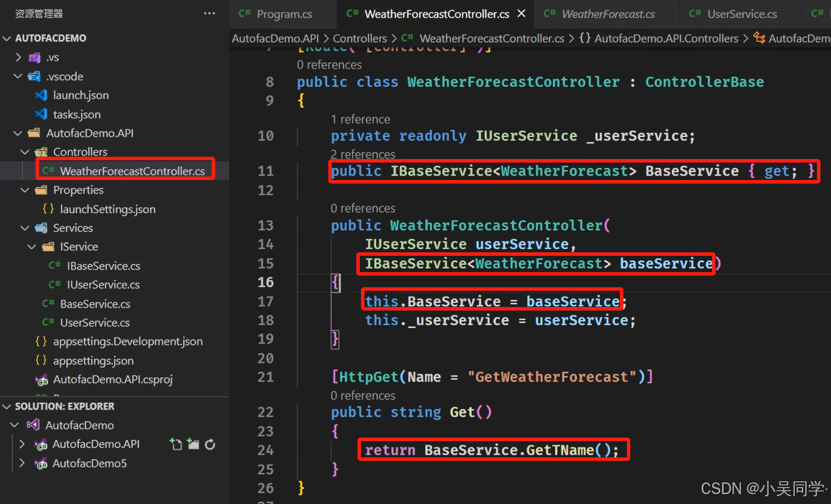Collapse the IService folder chevron
831x504 pixels.
(x=32, y=247)
